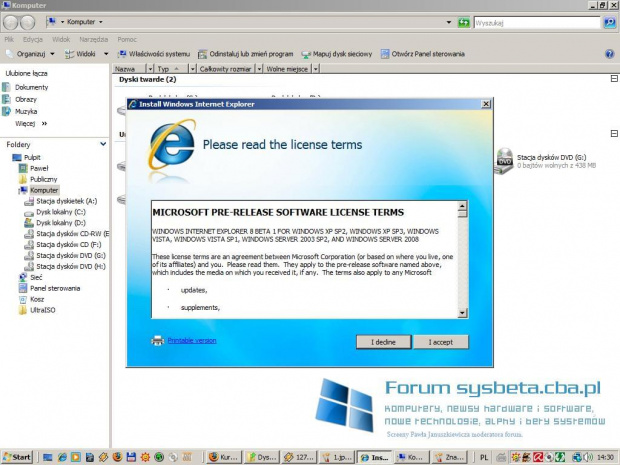Open the Edycja menu
The image size is (620, 465).
[32, 40]
